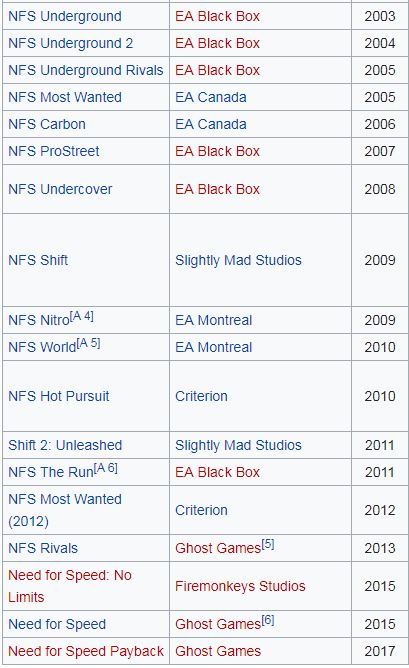The image size is (409, 668).
Task: Click reference [5] next to Ghost Games
Action: click(268, 544)
